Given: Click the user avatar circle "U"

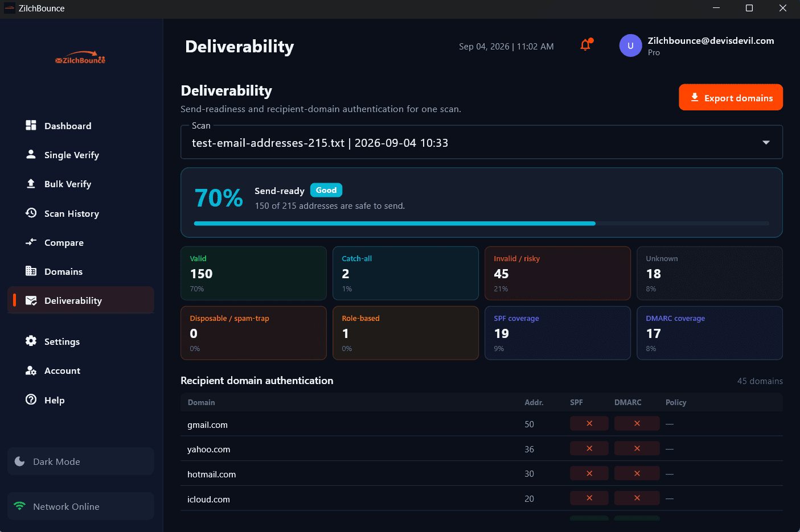Looking at the screenshot, I should pos(630,46).
